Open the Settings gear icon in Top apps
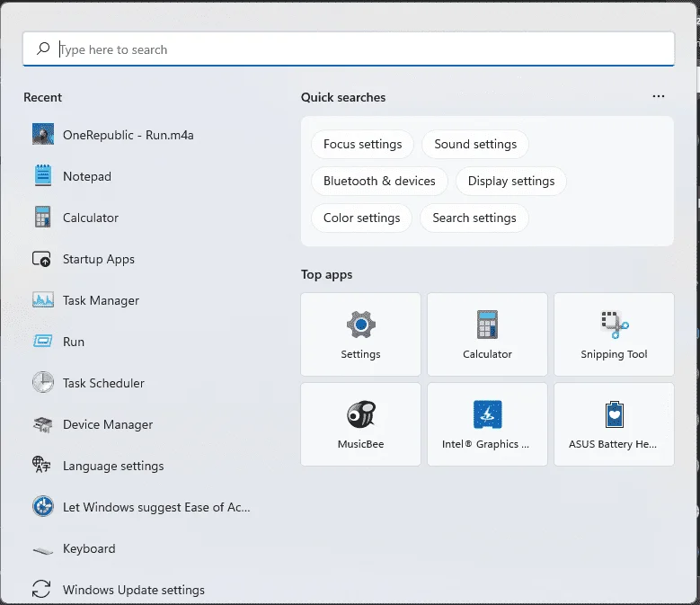The image size is (700, 605). 360,325
